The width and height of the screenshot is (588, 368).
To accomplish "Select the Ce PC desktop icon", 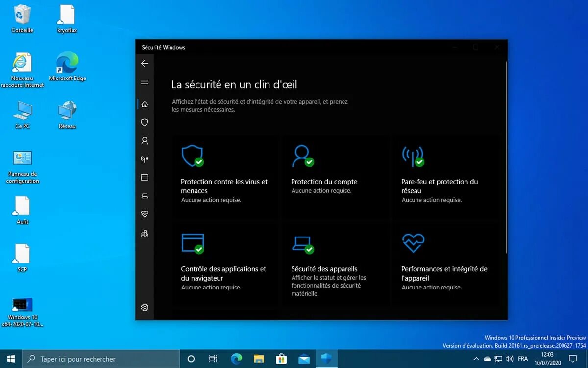I will click(23, 115).
